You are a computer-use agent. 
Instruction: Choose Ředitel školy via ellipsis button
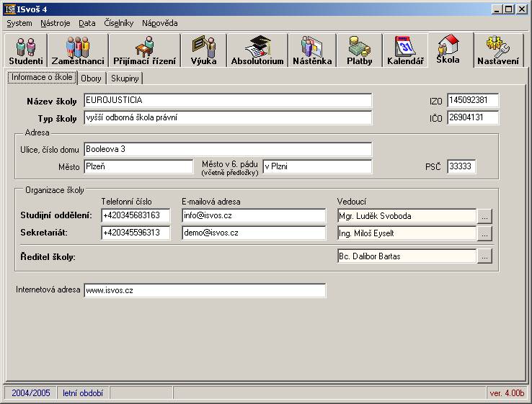pyautogui.click(x=484, y=256)
